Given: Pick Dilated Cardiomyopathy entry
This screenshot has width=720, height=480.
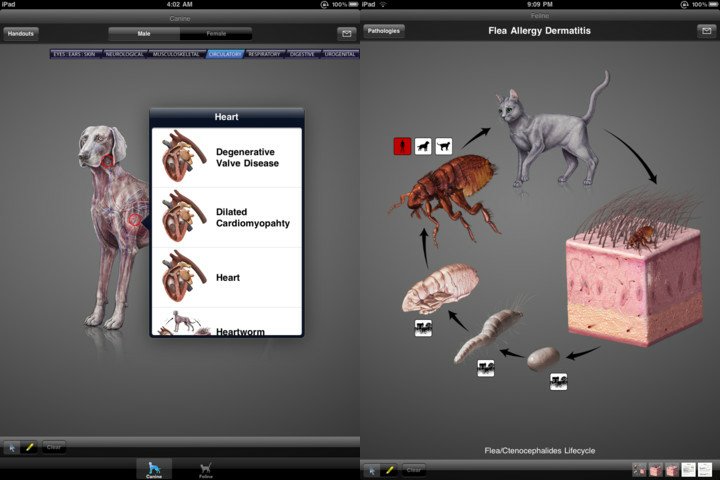Looking at the screenshot, I should coord(226,217).
